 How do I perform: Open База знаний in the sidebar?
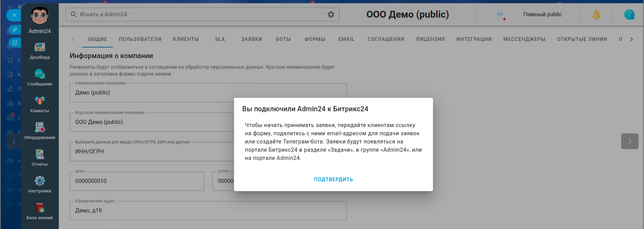pyautogui.click(x=40, y=212)
